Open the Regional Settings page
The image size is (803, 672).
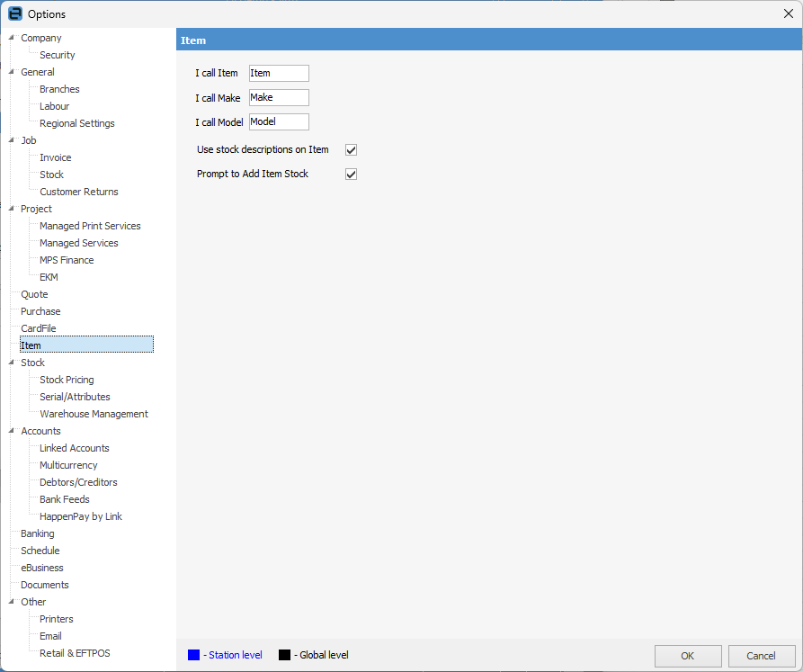point(76,123)
